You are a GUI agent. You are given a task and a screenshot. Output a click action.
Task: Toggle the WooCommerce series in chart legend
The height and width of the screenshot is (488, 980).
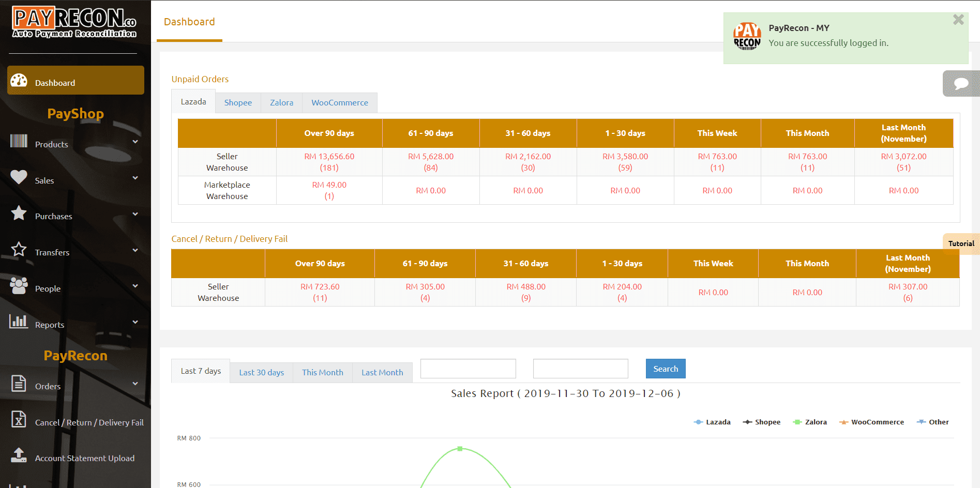tap(871, 422)
